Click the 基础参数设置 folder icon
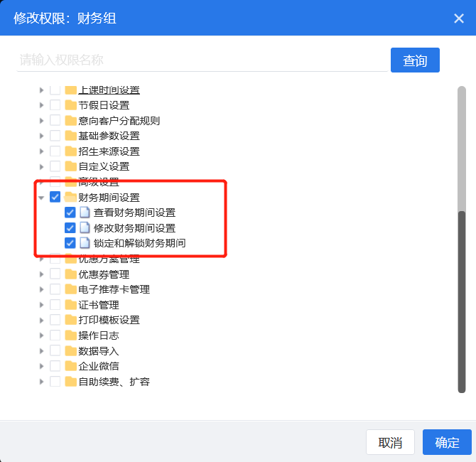The height and width of the screenshot is (462, 476). coord(70,136)
